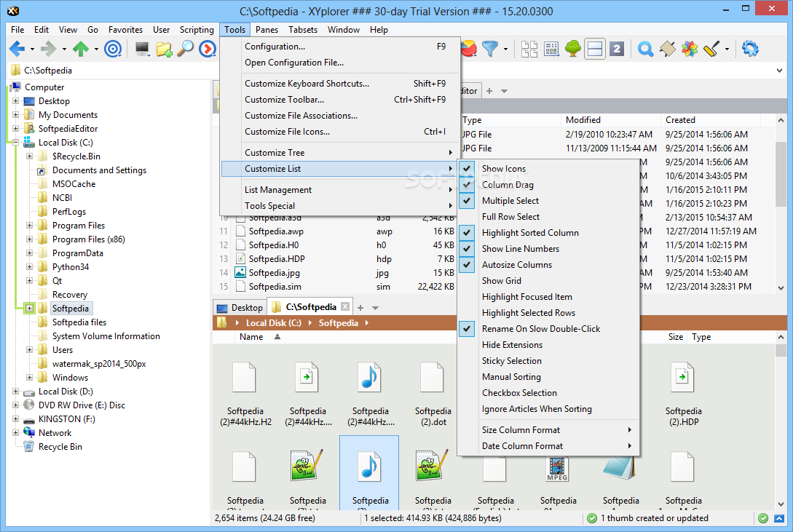The image size is (793, 532).
Task: Click the Softpedia.jpg file image icon
Action: tap(240, 272)
